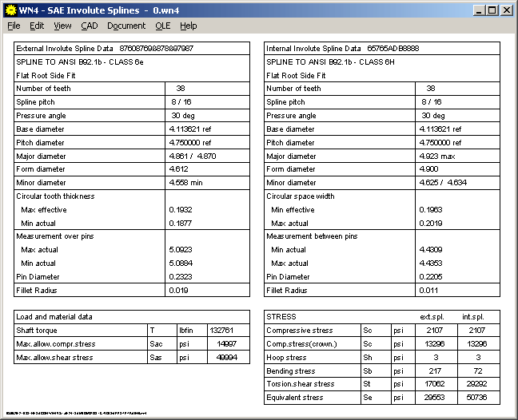Open the Document menu
This screenshot has width=518, height=420.
(x=126, y=26)
